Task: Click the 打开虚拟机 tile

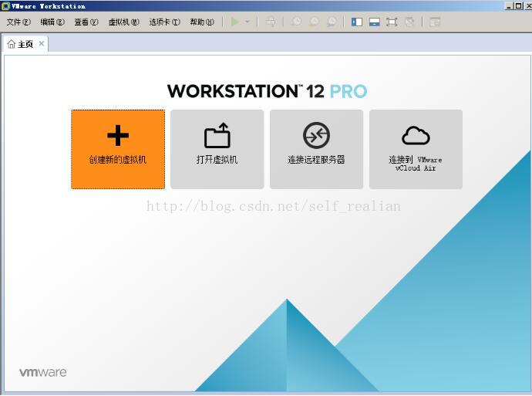Action: pos(217,149)
